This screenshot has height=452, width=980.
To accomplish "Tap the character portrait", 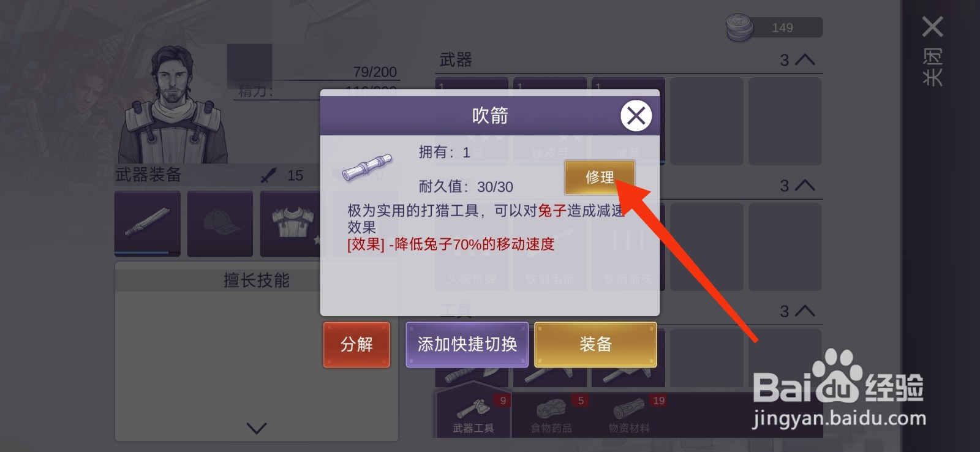I will click(173, 104).
